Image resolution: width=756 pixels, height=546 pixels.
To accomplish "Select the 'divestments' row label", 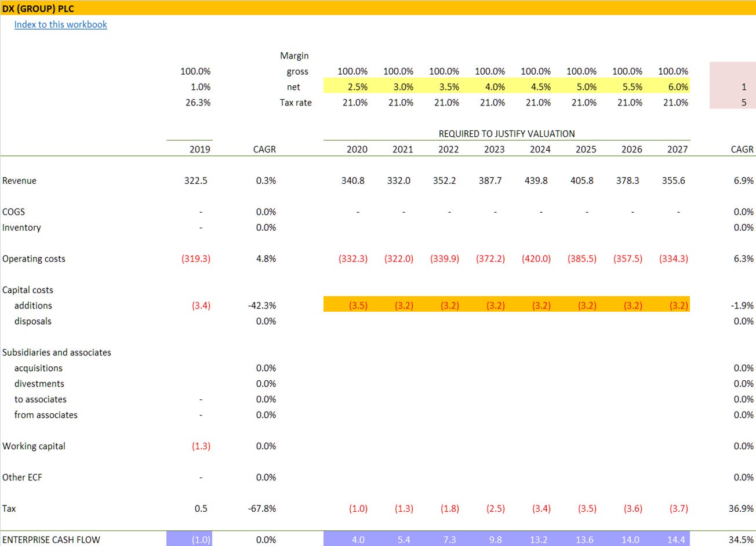I will (x=39, y=384).
